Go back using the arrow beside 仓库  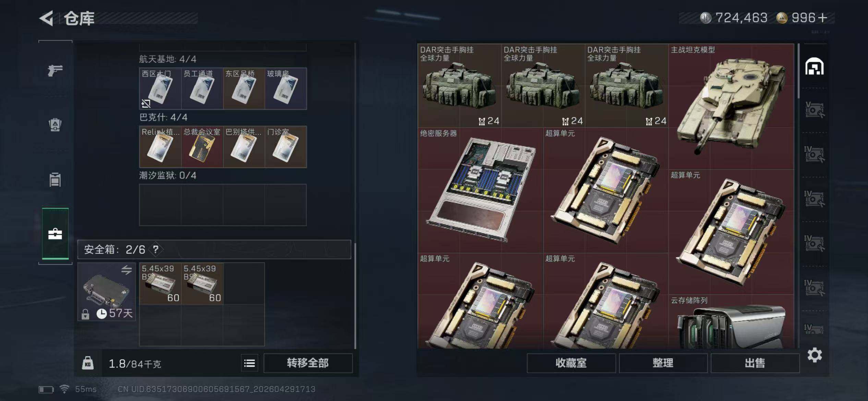(47, 18)
